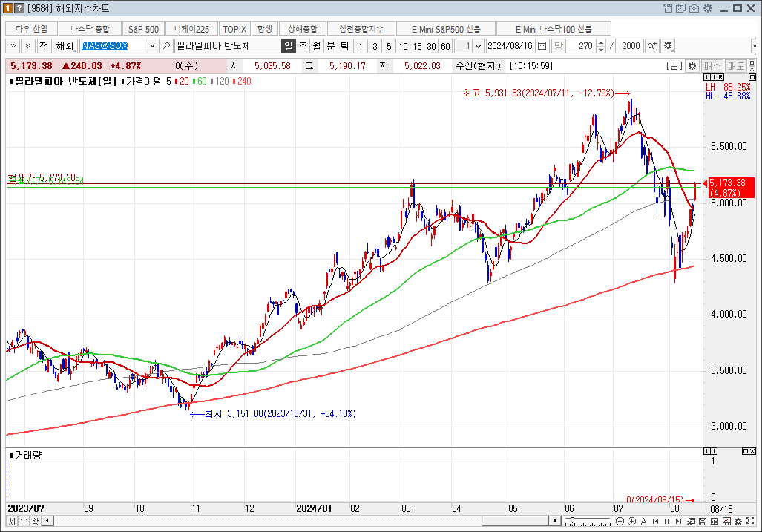Click the 해외 button

pos(65,46)
